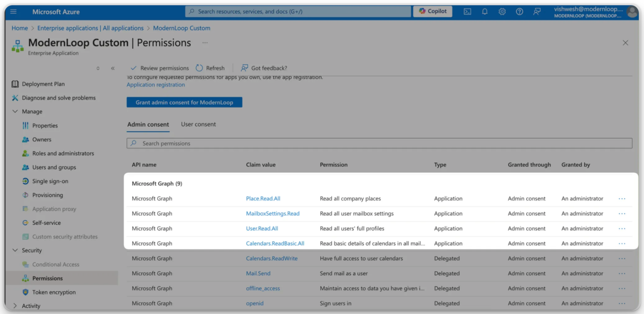
Task: Open the openid claim value link
Action: pyautogui.click(x=255, y=304)
